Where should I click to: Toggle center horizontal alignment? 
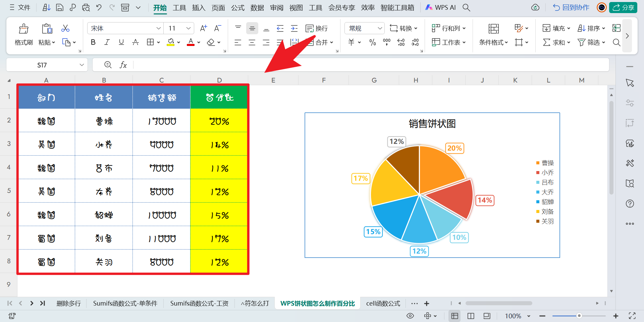point(252,42)
